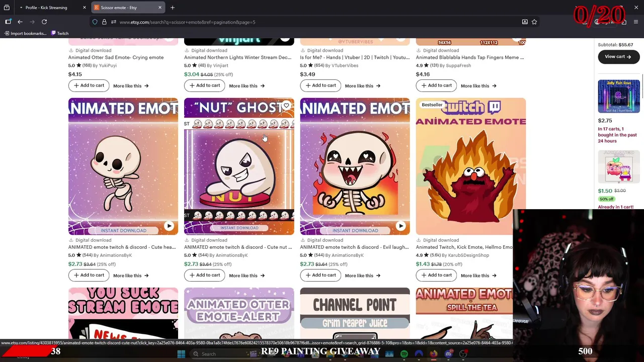More like this for Northern Lights item
The height and width of the screenshot is (362, 644).
point(247,86)
